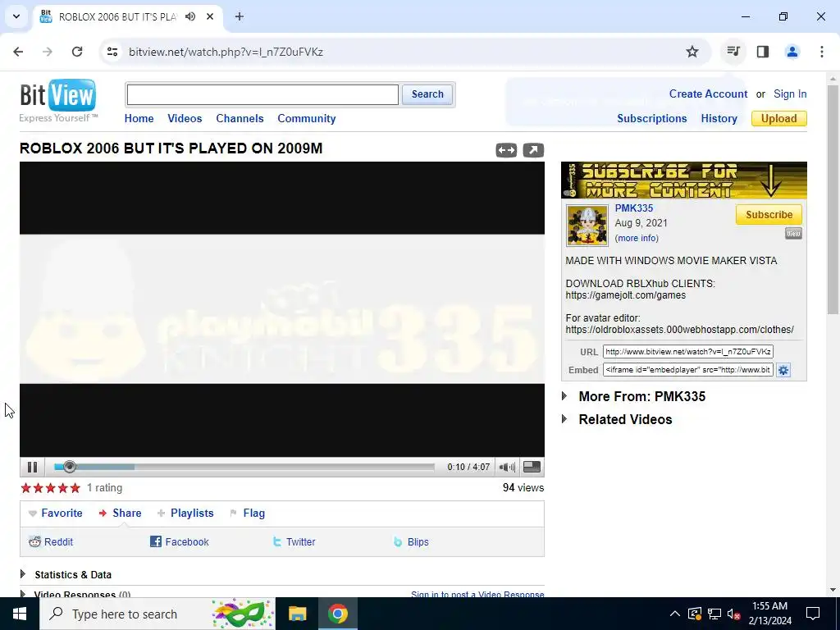
Task: Reload the page
Action: pos(77,52)
